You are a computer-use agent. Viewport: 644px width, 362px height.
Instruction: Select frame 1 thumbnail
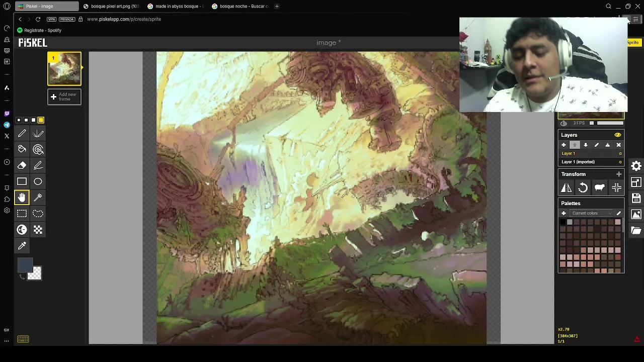click(x=64, y=68)
